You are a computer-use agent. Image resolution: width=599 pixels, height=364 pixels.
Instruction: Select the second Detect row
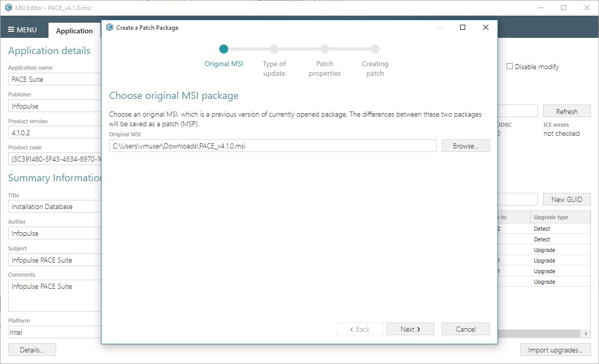[544, 239]
